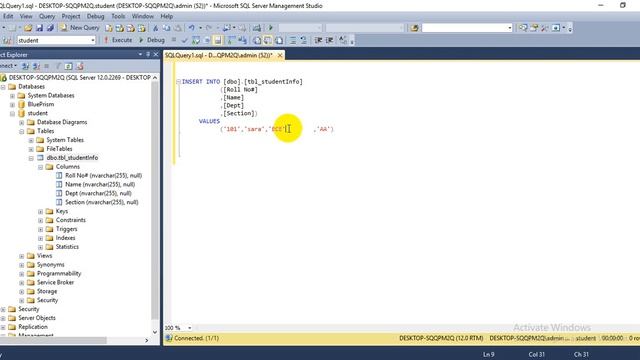Collapse the student database node
This screenshot has height=360, width=640.
(x=12, y=113)
